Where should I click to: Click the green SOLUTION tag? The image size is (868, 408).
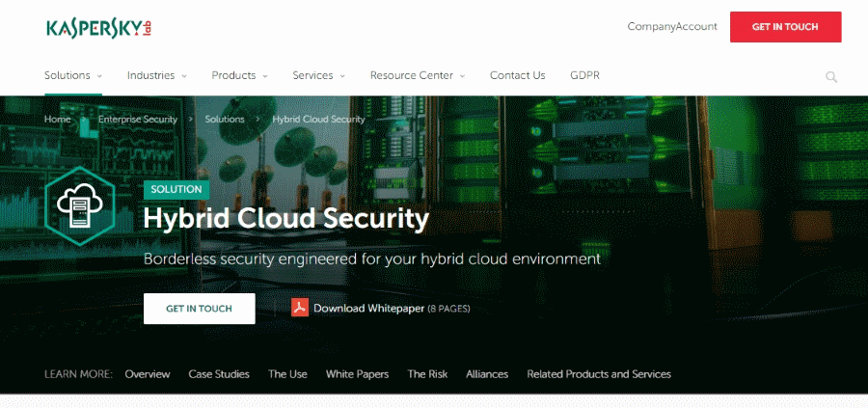pos(176,189)
